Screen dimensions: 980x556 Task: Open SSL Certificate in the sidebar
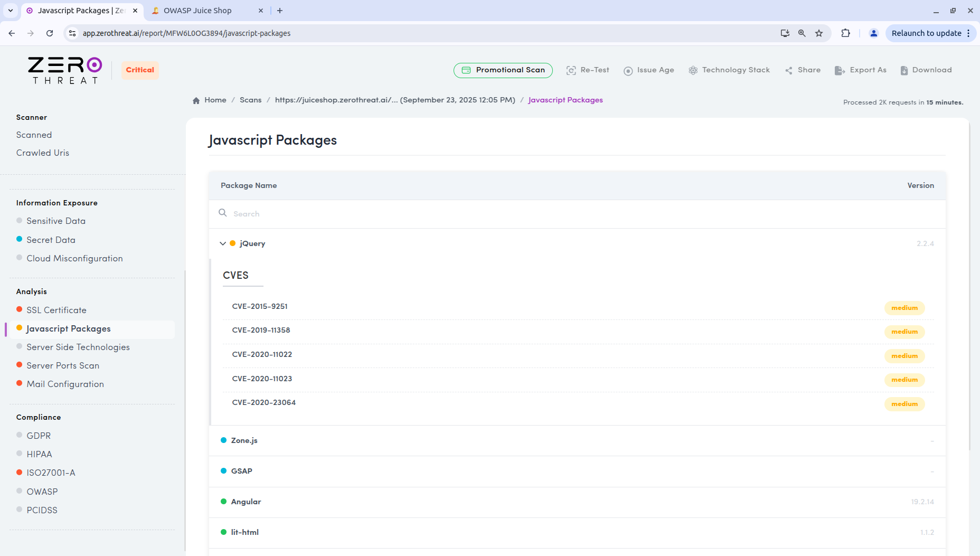[56, 310]
